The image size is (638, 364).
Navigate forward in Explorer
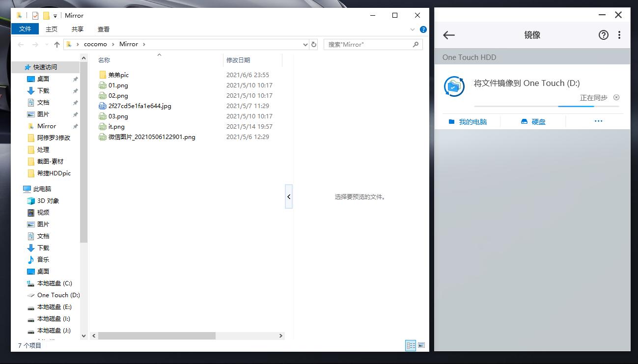[x=35, y=44]
